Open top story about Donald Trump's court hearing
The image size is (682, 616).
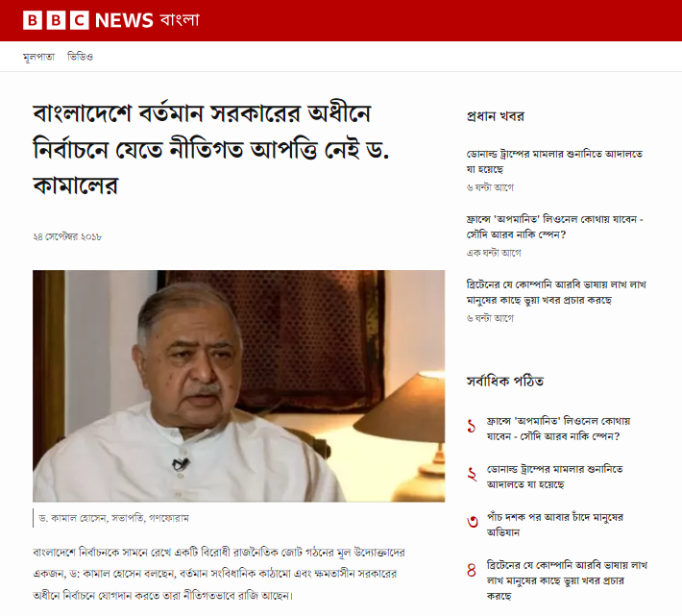tap(554, 161)
